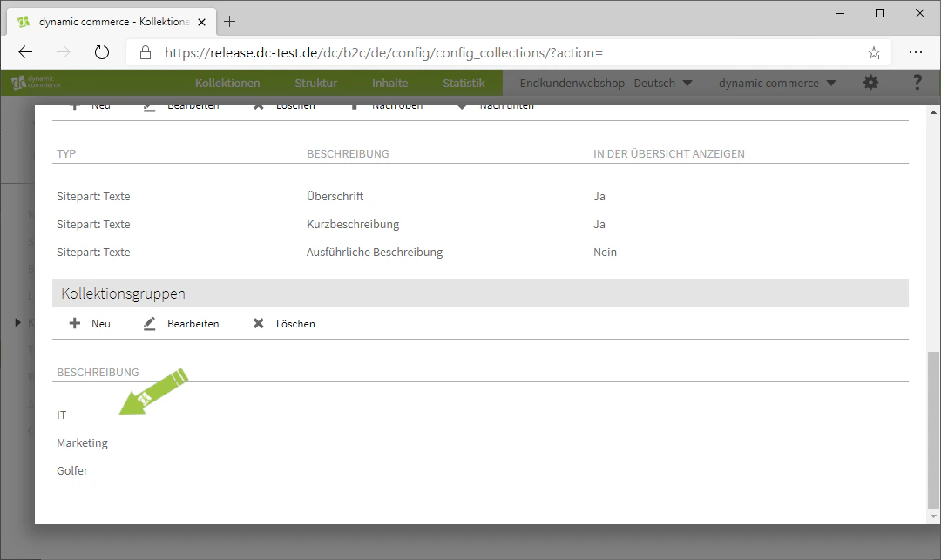Open the Kollektionen menu

[x=227, y=84]
